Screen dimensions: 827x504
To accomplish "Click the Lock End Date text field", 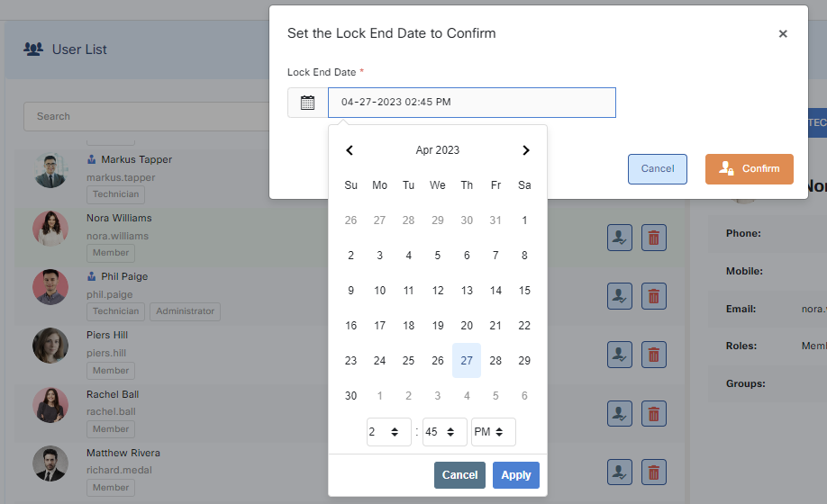I will click(471, 103).
